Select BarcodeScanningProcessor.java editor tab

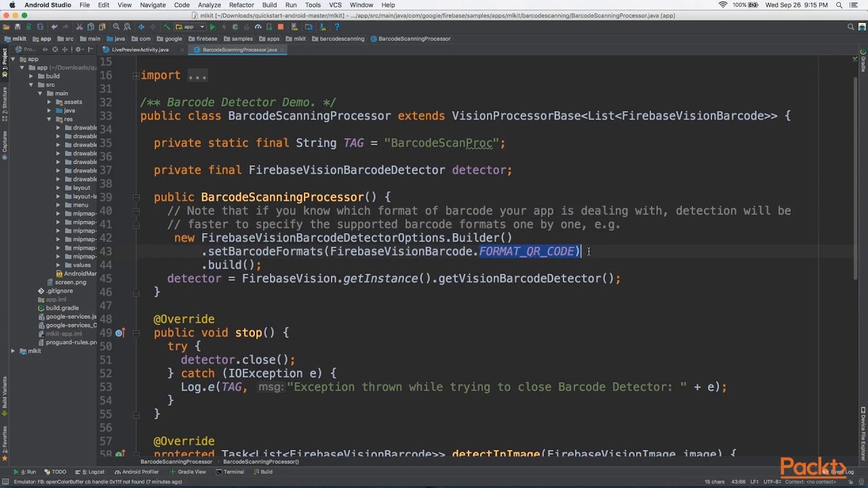(239, 49)
